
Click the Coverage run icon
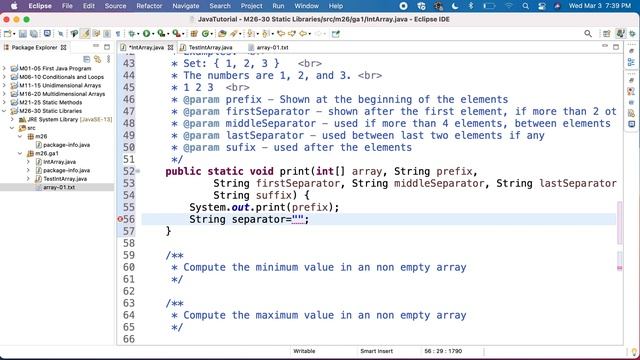pos(161,34)
